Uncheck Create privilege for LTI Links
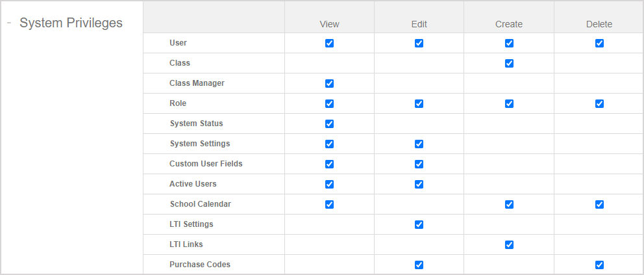Image resolution: width=644 pixels, height=275 pixels. coord(509,245)
